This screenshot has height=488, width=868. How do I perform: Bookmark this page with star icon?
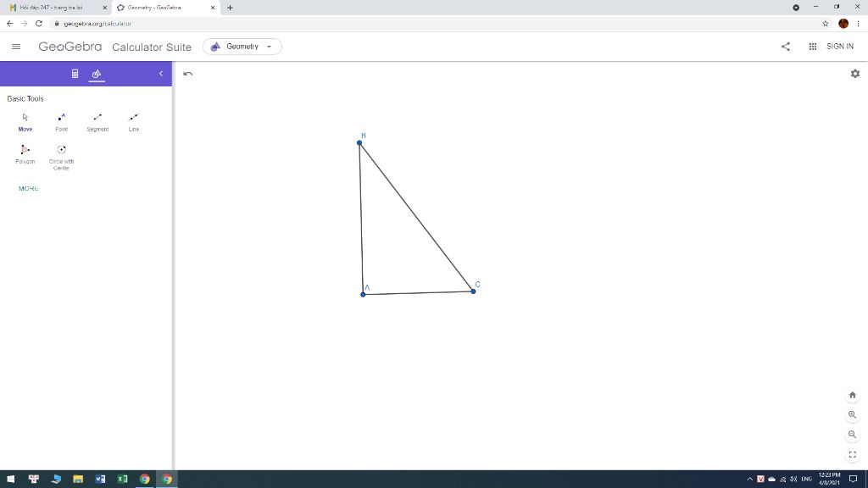[826, 24]
